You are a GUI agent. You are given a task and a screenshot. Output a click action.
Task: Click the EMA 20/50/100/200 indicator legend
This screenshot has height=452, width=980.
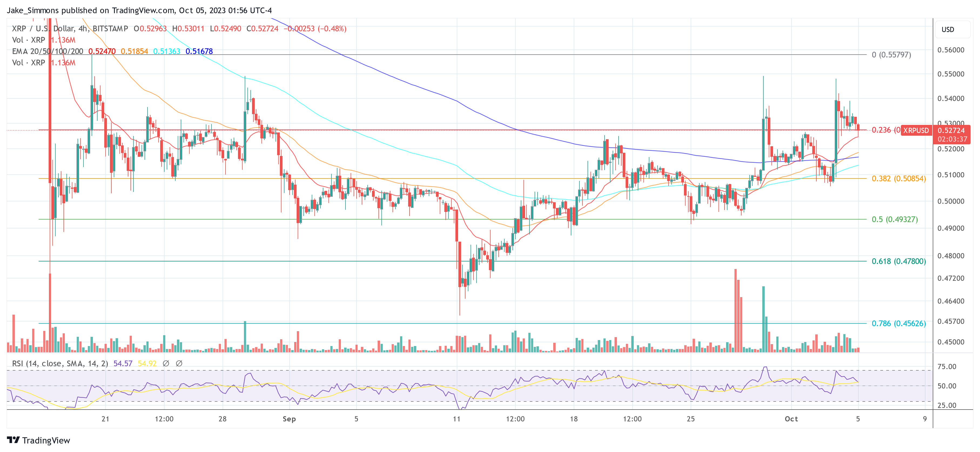tap(48, 51)
